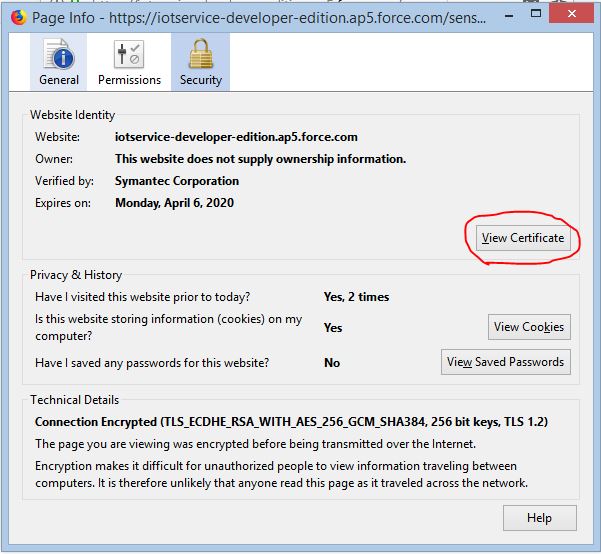Click the 'Verified by:' label
Screen dimensions: 601x554
(x=64, y=181)
